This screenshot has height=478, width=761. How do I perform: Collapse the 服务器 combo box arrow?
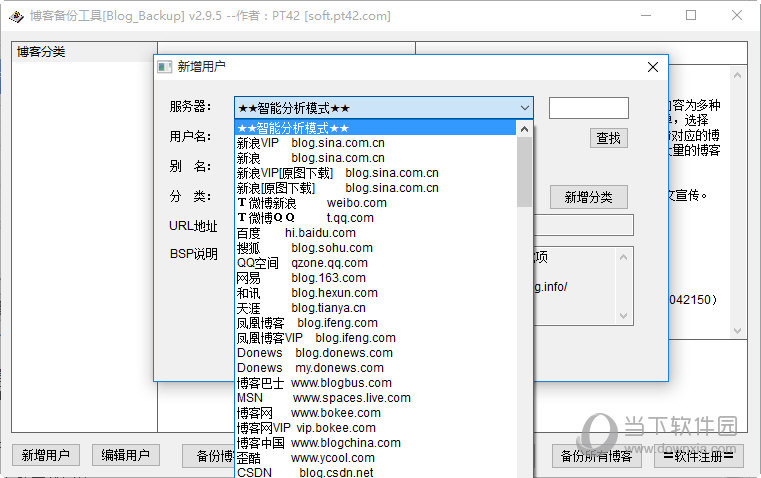525,108
